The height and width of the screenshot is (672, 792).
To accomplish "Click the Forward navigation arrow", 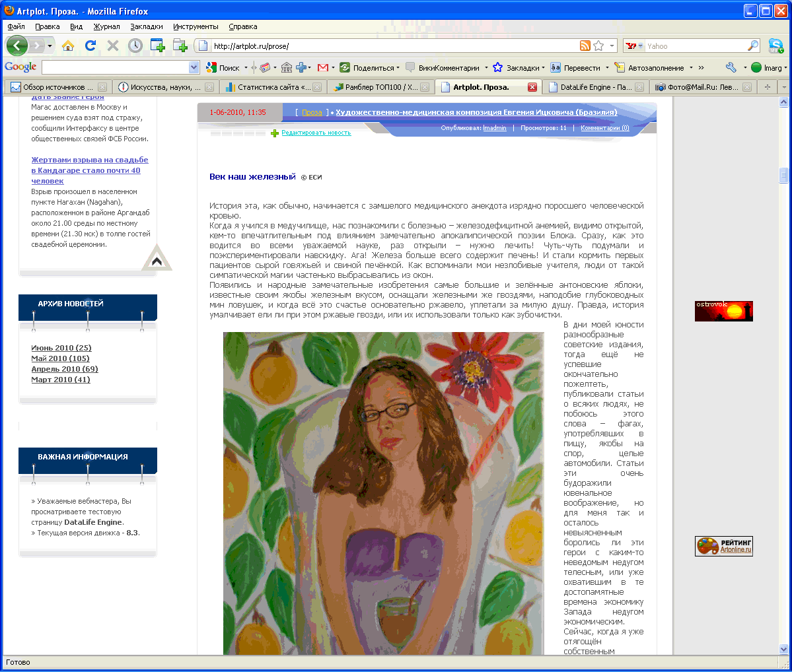I will coord(37,46).
